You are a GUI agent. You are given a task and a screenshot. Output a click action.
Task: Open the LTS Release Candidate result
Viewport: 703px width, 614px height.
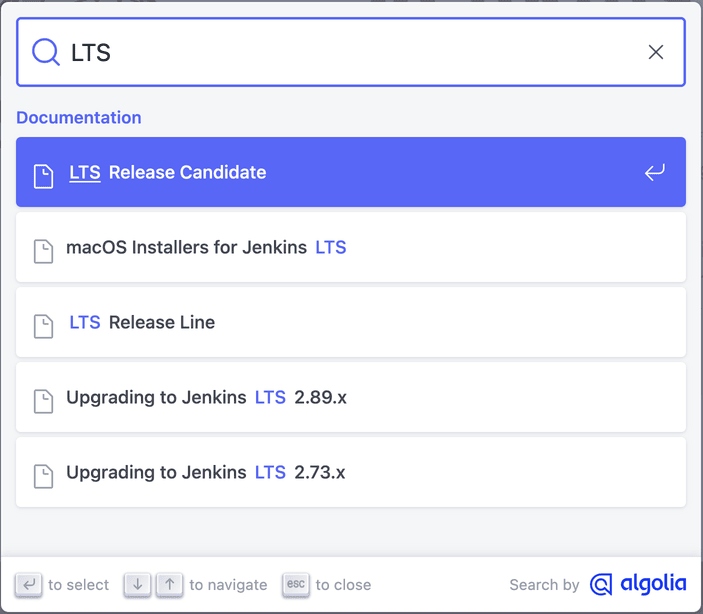pyautogui.click(x=350, y=172)
